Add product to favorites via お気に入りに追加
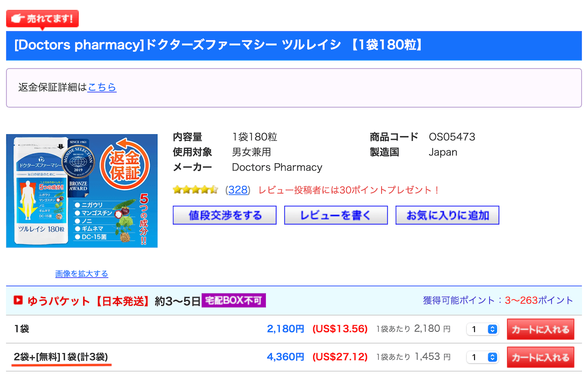This screenshot has height=378, width=588. [x=447, y=215]
